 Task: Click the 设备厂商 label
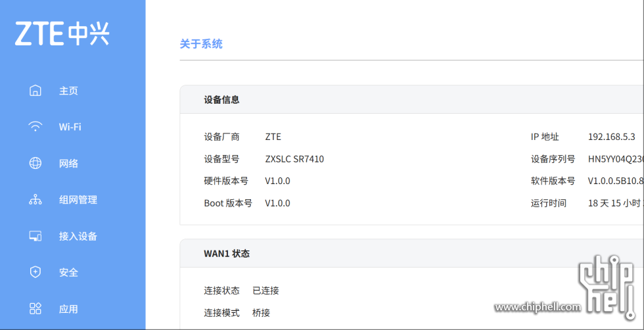[222, 137]
